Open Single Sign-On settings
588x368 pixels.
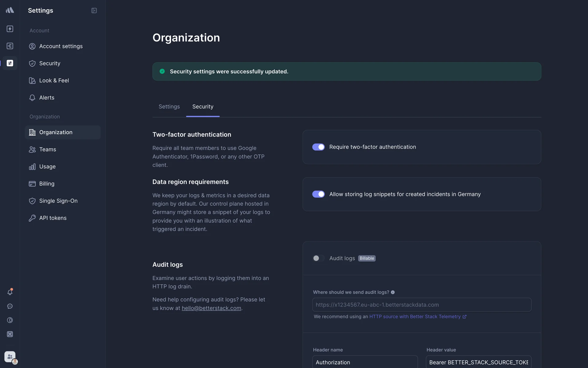[x=58, y=201]
